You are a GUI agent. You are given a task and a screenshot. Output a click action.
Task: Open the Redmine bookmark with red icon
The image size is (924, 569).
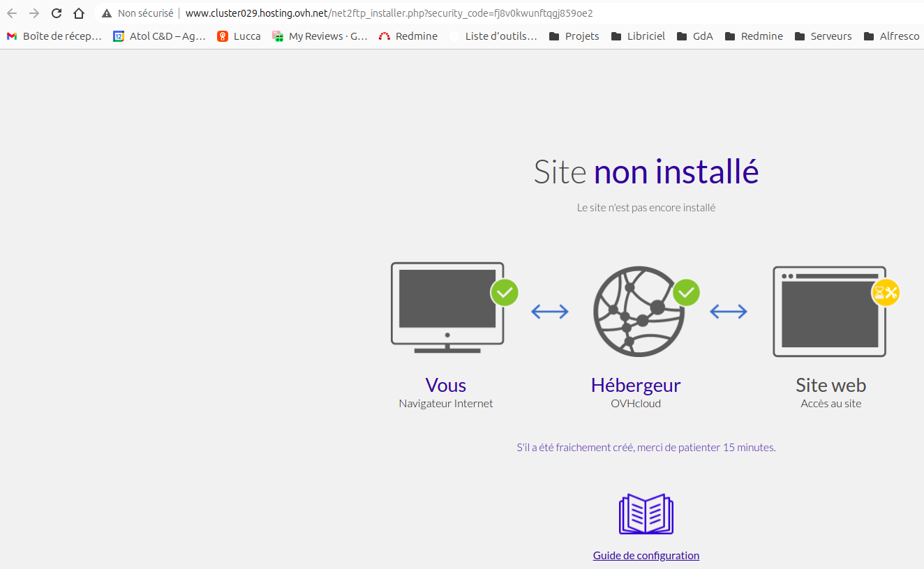point(408,36)
